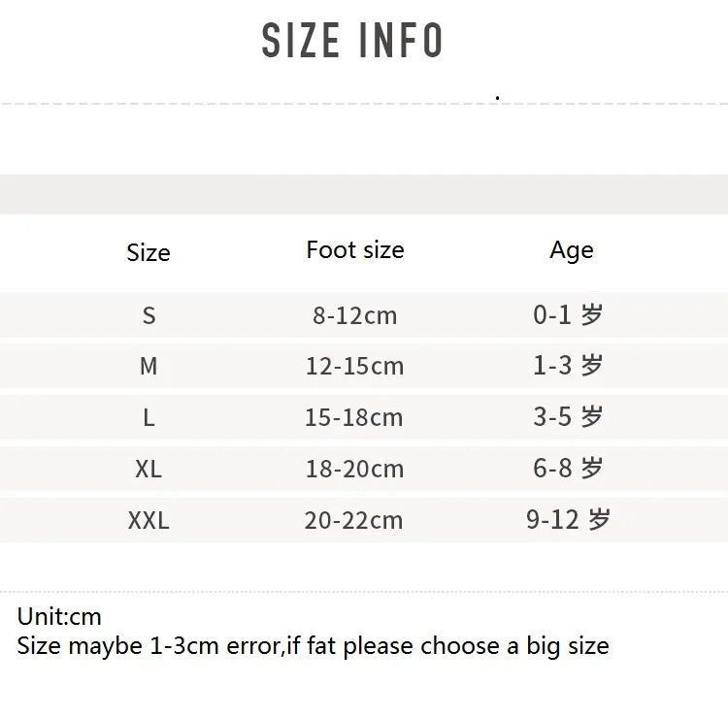
Task: Select the XL size row label
Action: pyautogui.click(x=149, y=469)
